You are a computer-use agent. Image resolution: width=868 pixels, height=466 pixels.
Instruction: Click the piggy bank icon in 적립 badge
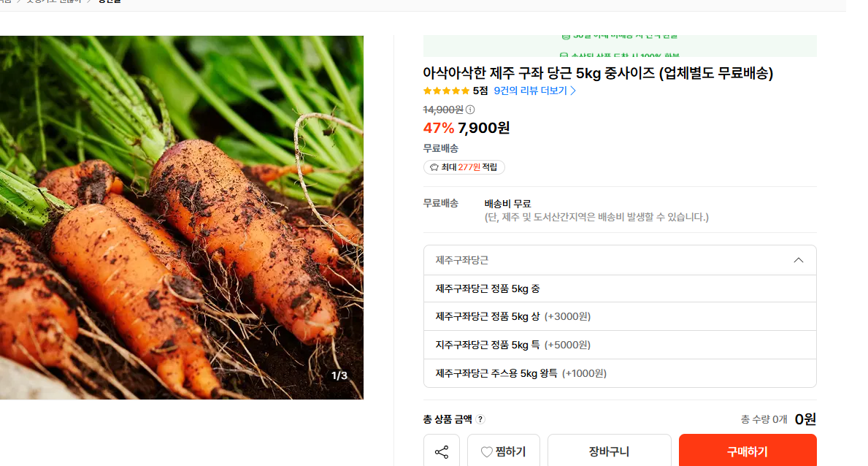[434, 167]
